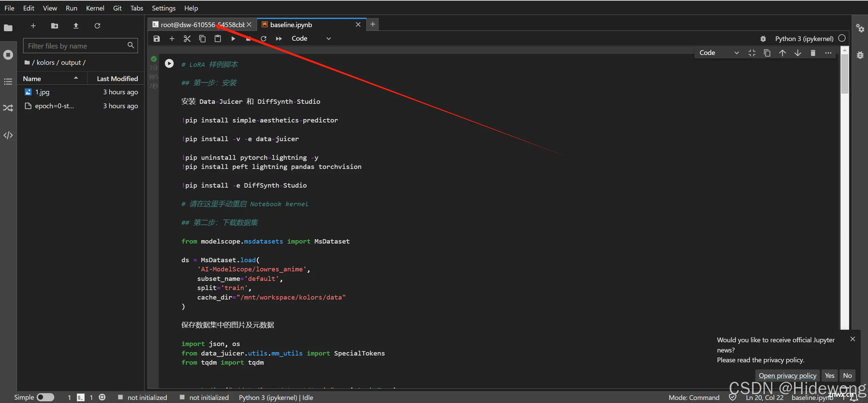Open Property Inspector in right sidebar
Image resolution: width=868 pixels, height=403 pixels.
pos(860,28)
